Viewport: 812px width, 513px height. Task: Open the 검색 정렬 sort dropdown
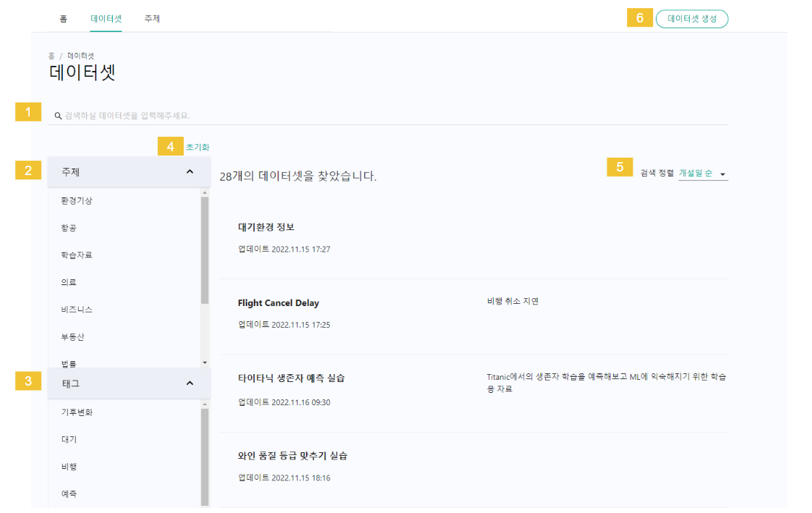(x=702, y=174)
